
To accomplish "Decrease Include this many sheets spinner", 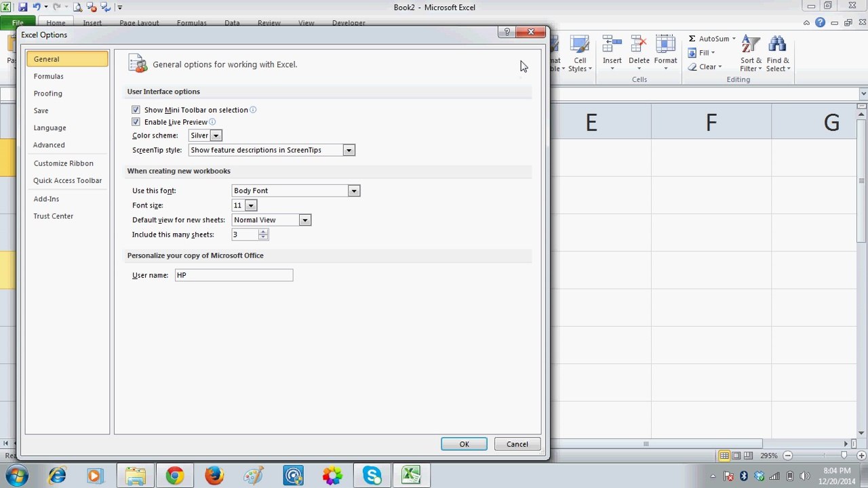I will 263,237.
